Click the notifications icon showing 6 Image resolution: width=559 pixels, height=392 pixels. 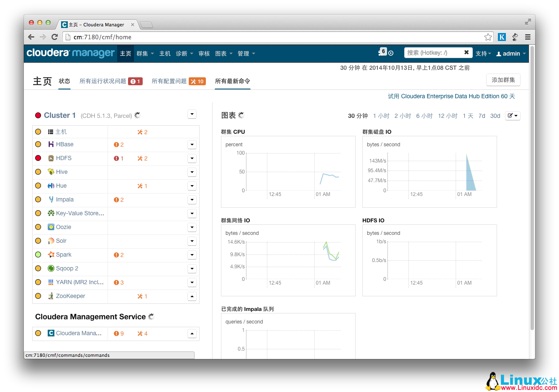click(382, 51)
